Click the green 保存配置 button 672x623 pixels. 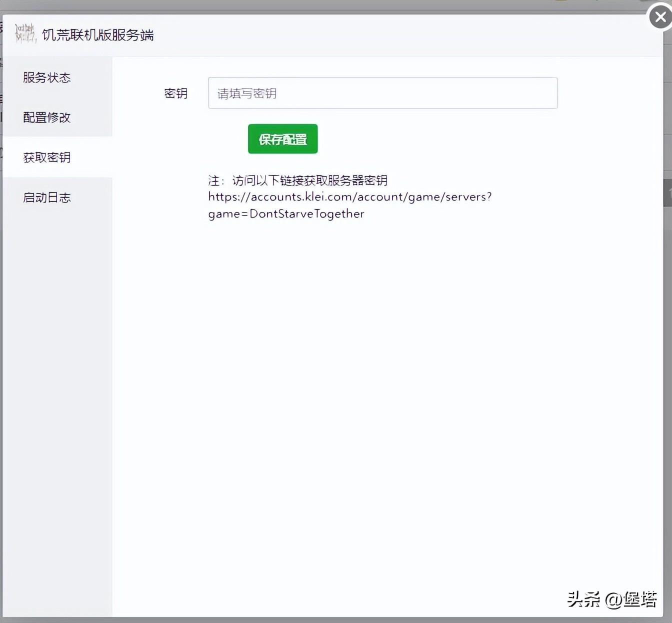(x=282, y=139)
